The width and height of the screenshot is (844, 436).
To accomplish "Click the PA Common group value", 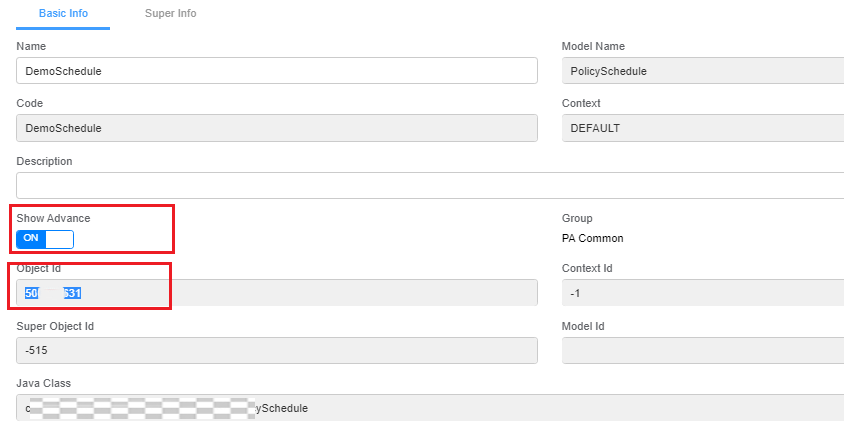I will [593, 239].
